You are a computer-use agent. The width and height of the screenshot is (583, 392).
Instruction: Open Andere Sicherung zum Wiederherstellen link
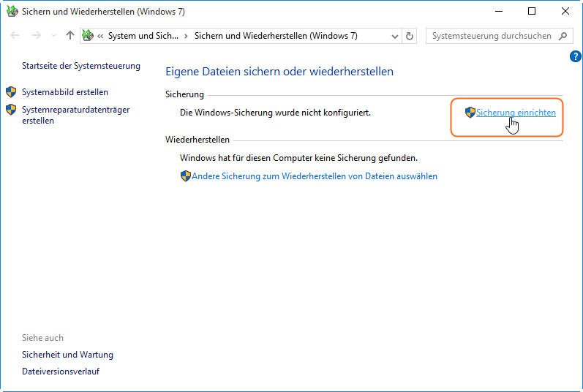point(315,176)
